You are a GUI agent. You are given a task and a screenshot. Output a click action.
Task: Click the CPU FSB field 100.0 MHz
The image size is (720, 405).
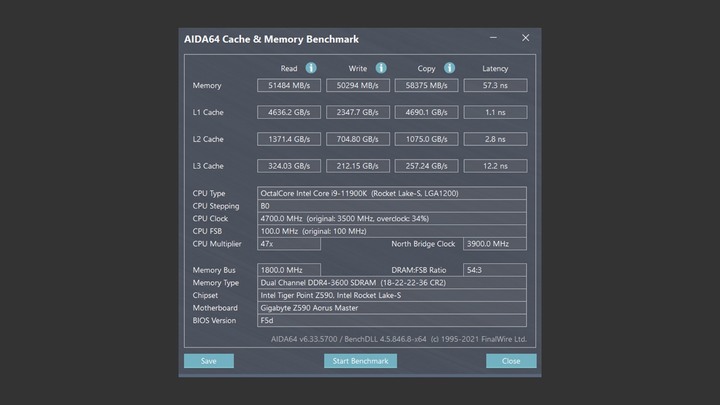point(392,231)
